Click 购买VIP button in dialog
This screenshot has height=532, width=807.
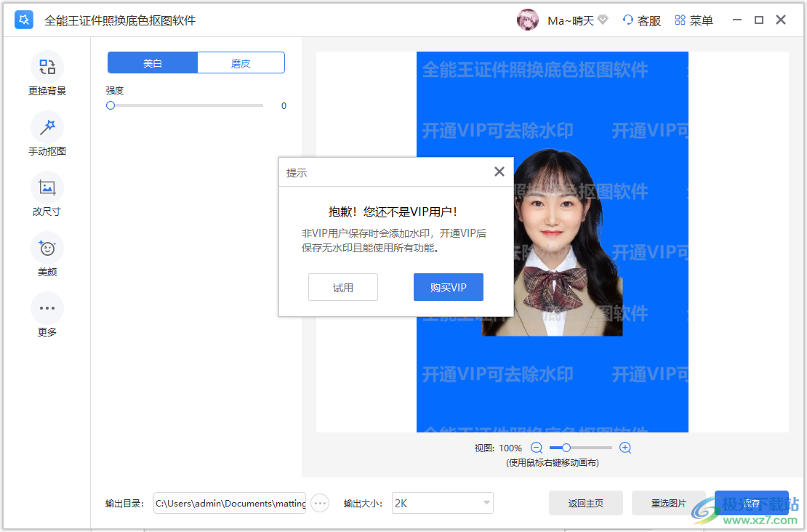(449, 287)
